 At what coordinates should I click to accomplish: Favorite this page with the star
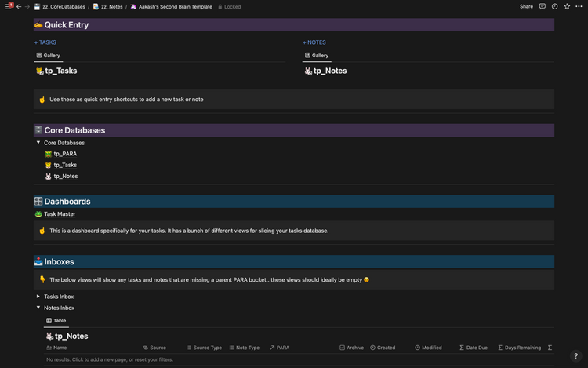click(567, 6)
